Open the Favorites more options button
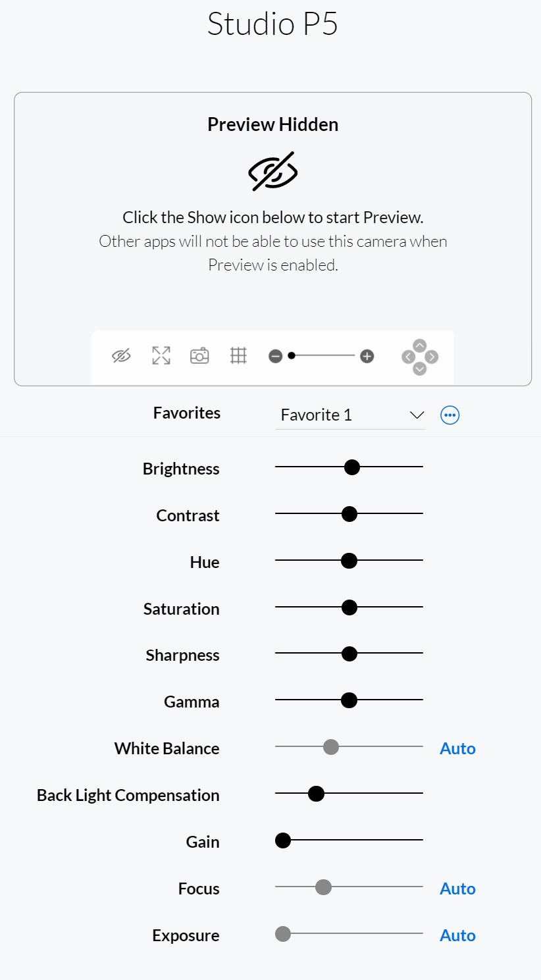The image size is (541, 980). coord(450,415)
